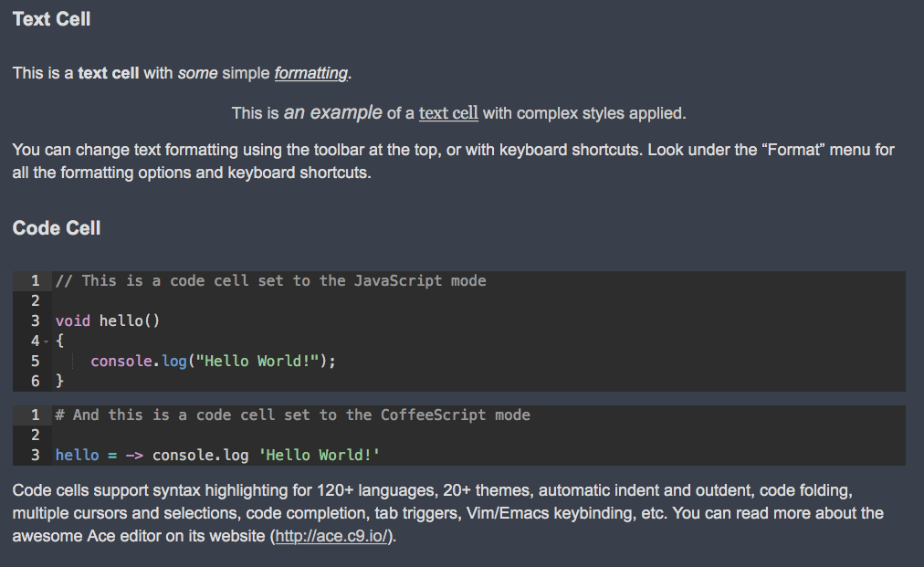Place cursor in JavaScript comment line
The image size is (924, 567).
coord(271,281)
